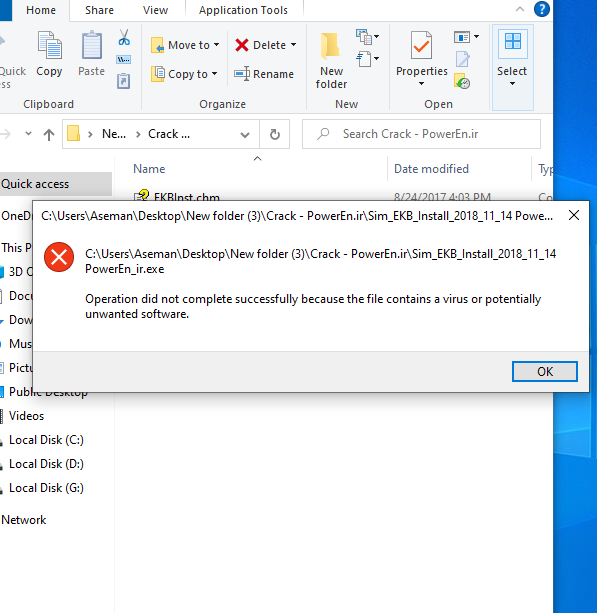Select Local Disk (D:) in navigation pane
This screenshot has height=613, width=597.
[46, 464]
